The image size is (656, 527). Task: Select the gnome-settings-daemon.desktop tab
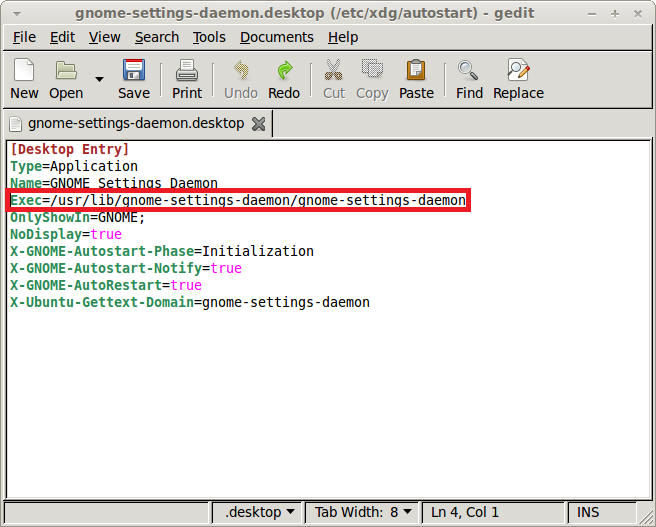pos(136,123)
